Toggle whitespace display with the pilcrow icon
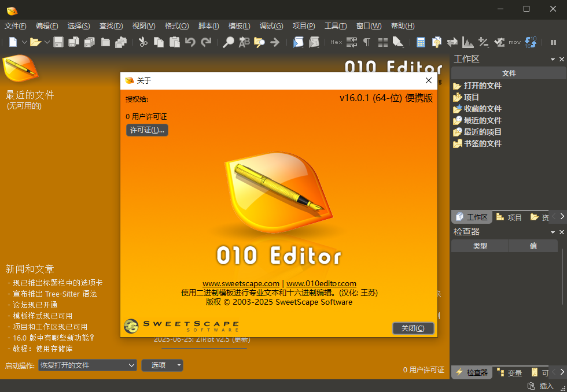This screenshot has height=392, width=567. tap(367, 42)
